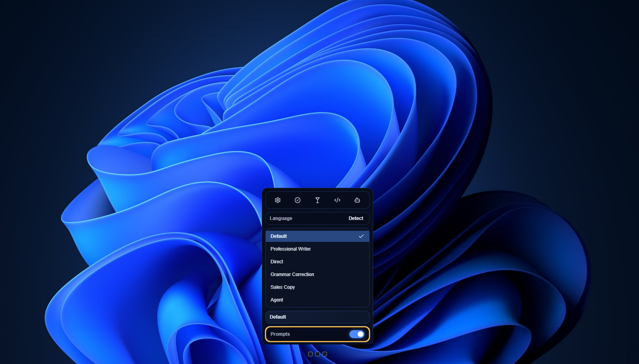Select the filter funnel icon
This screenshot has height=364, width=639.
[317, 200]
